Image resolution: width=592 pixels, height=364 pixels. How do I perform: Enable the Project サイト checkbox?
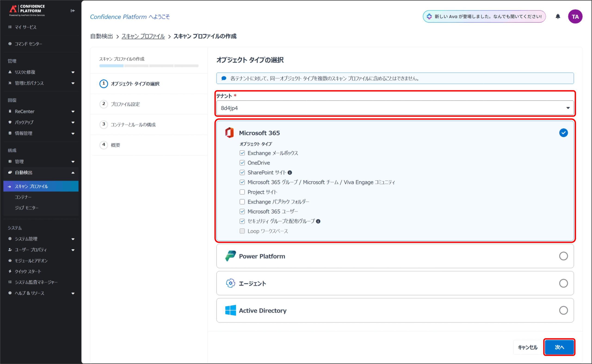pos(242,192)
